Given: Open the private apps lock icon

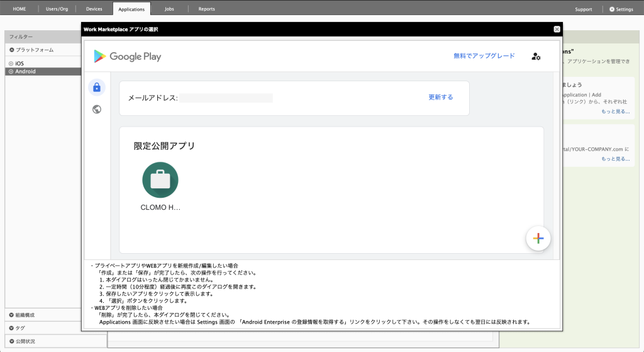Looking at the screenshot, I should 97,88.
